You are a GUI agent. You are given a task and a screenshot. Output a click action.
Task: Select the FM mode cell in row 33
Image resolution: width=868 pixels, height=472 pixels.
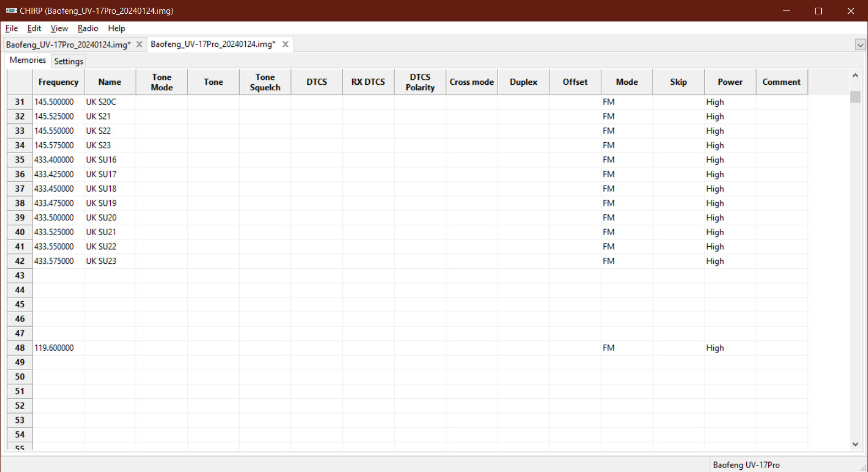tap(627, 131)
